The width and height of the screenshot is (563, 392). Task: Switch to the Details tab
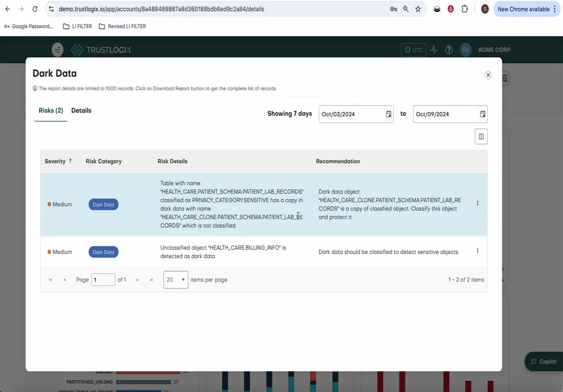coord(81,111)
